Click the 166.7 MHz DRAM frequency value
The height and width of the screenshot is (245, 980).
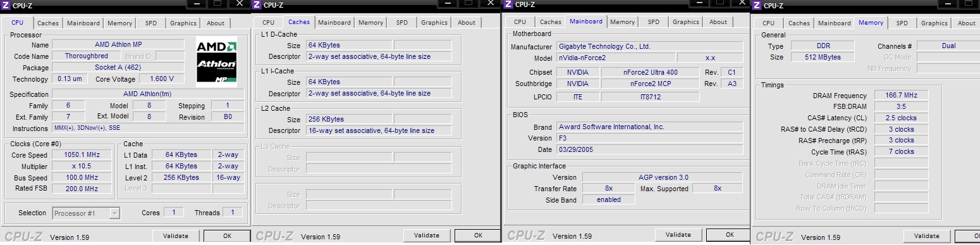(x=901, y=96)
